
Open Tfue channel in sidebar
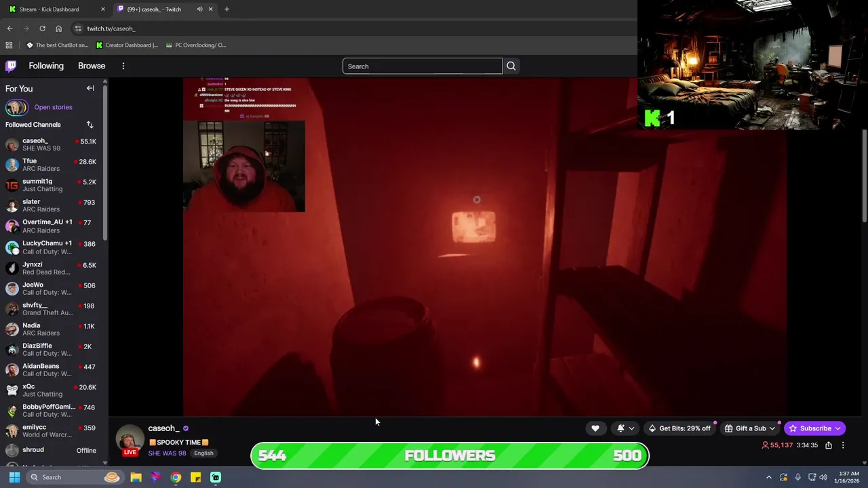(52, 165)
